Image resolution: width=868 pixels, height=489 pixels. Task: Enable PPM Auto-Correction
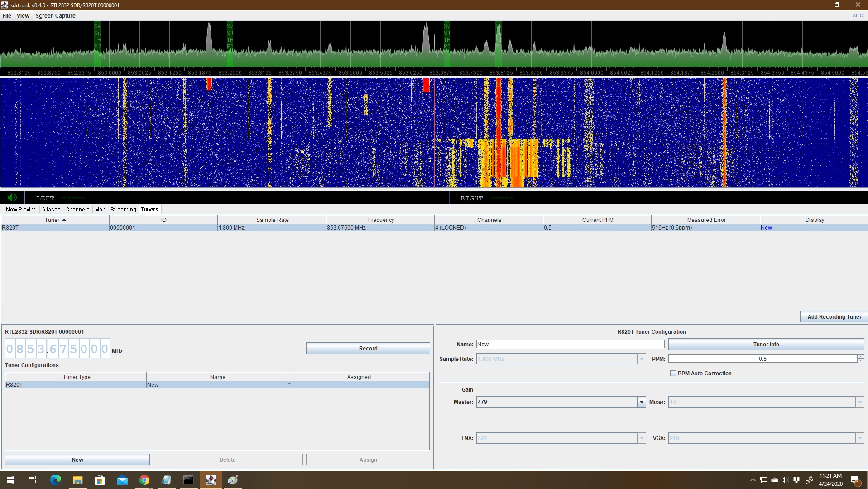coord(673,373)
